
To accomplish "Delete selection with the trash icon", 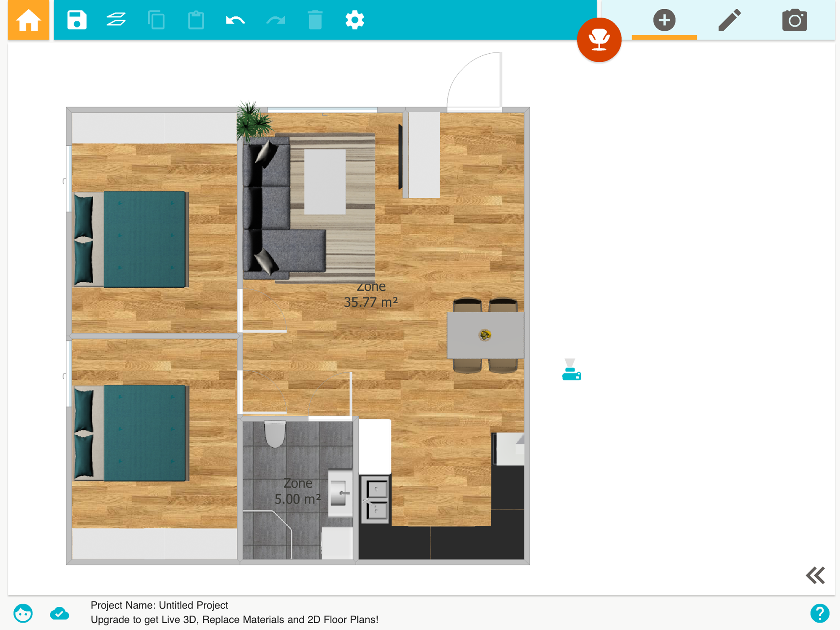I will click(x=315, y=20).
